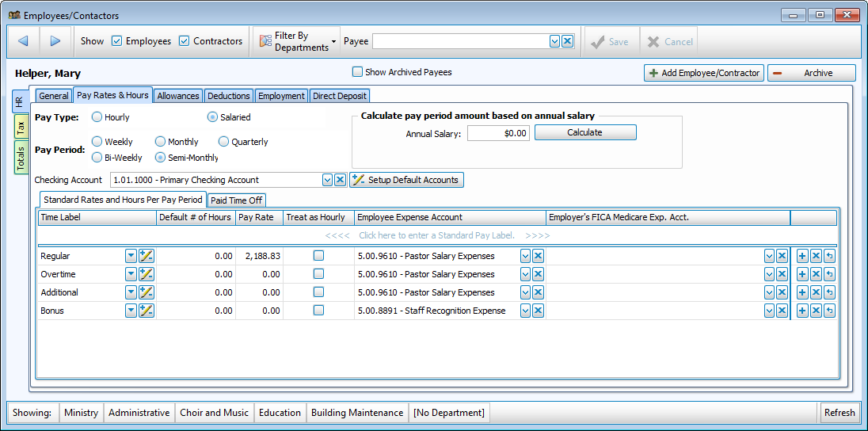Select the Hourly pay type
This screenshot has height=431, width=868.
pyautogui.click(x=97, y=117)
